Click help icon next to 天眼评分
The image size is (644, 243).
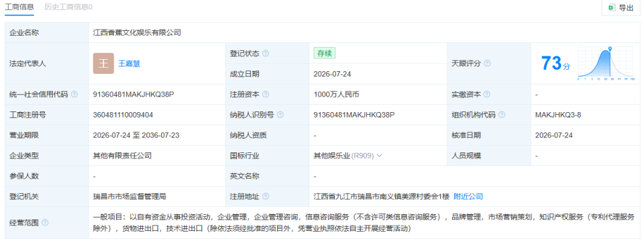[487, 64]
